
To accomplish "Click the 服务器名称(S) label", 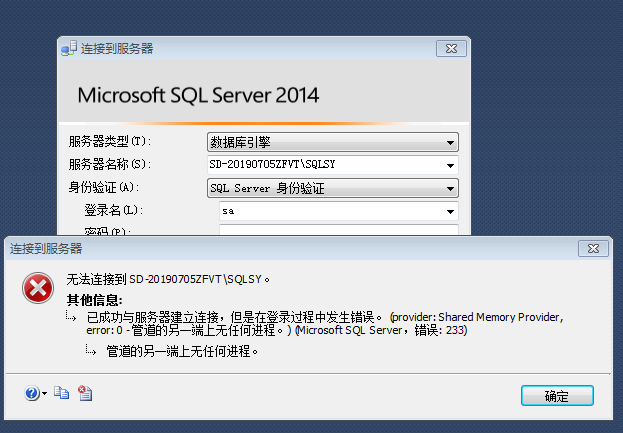I will pos(110,164).
